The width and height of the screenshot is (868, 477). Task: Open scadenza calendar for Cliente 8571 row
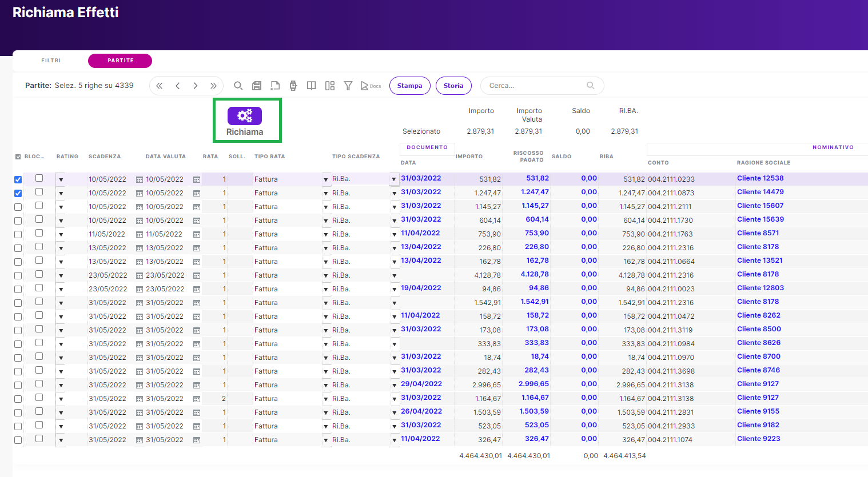[140, 234]
